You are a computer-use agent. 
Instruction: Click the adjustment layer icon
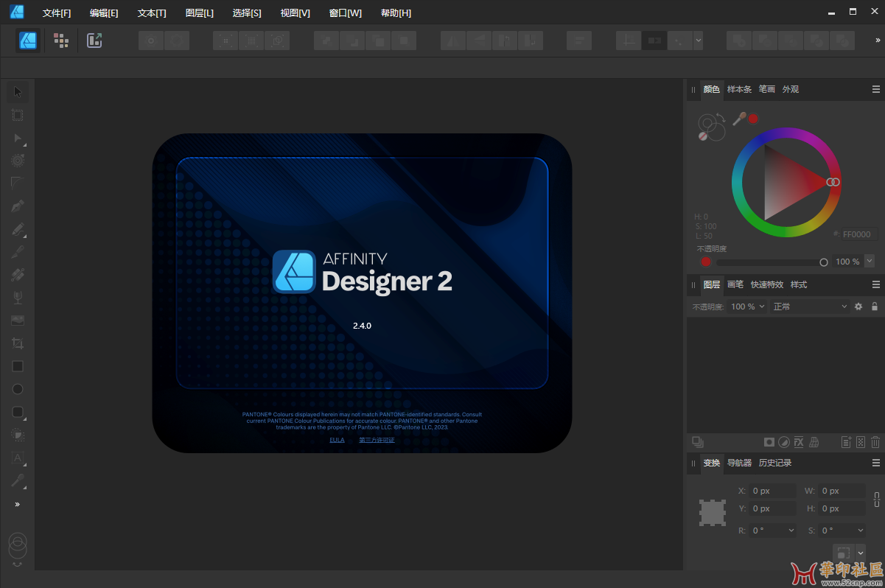(784, 442)
